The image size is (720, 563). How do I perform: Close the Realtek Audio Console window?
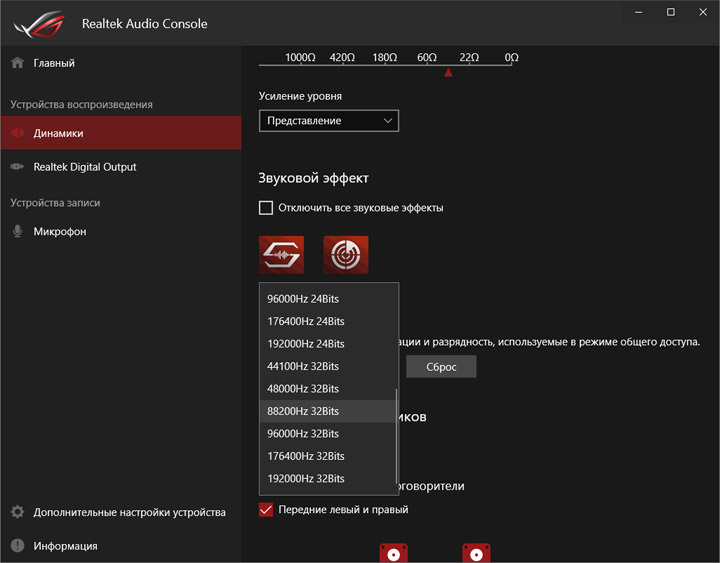coord(703,12)
